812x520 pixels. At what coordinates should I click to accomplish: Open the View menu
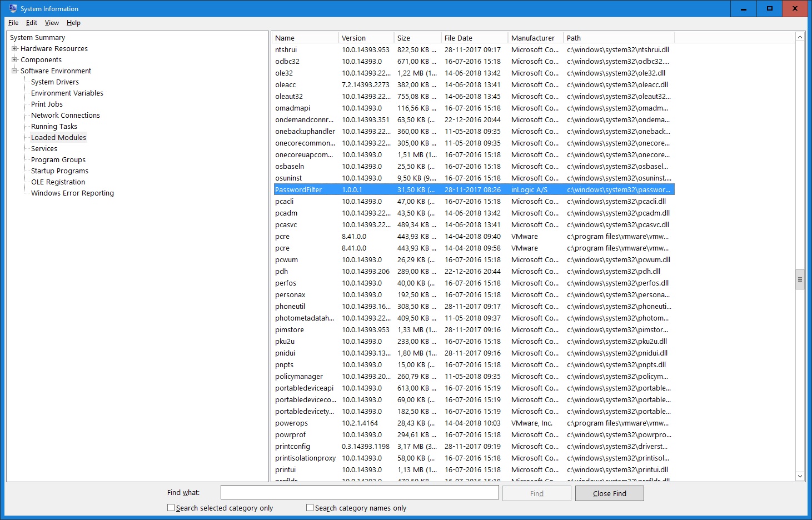tap(52, 23)
